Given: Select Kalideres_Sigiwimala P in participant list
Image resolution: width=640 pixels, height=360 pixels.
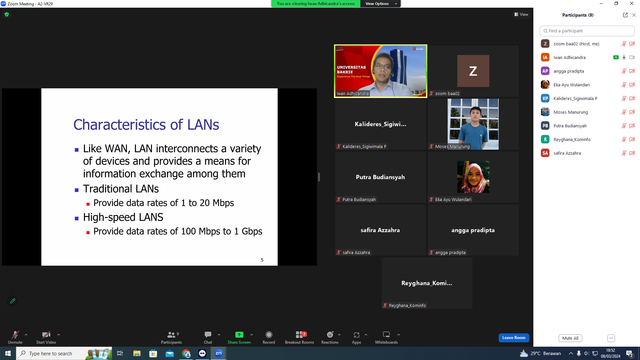Looking at the screenshot, I should click(587, 98).
